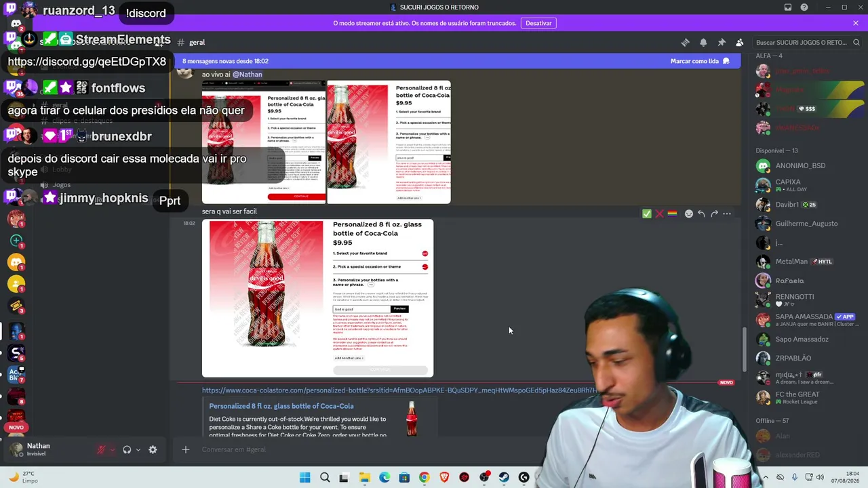Forward the hovered message
Screen dimensions: 868x488
714,213
